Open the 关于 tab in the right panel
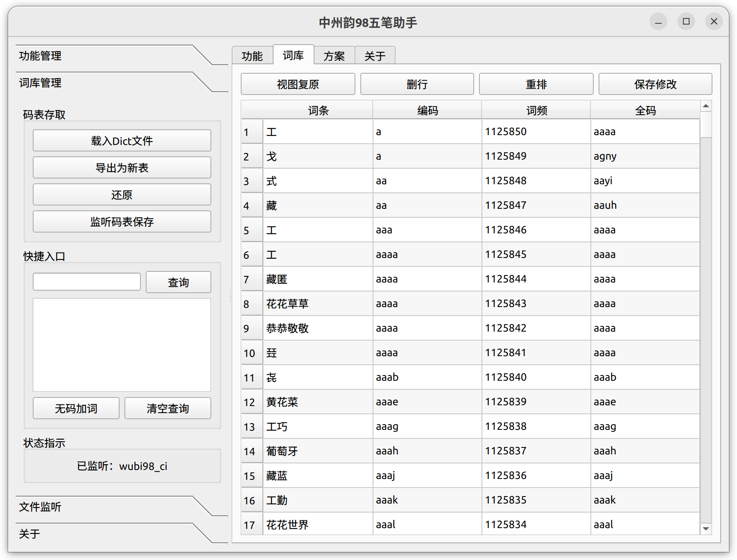Viewport: 737px width, 560px height. pos(375,56)
